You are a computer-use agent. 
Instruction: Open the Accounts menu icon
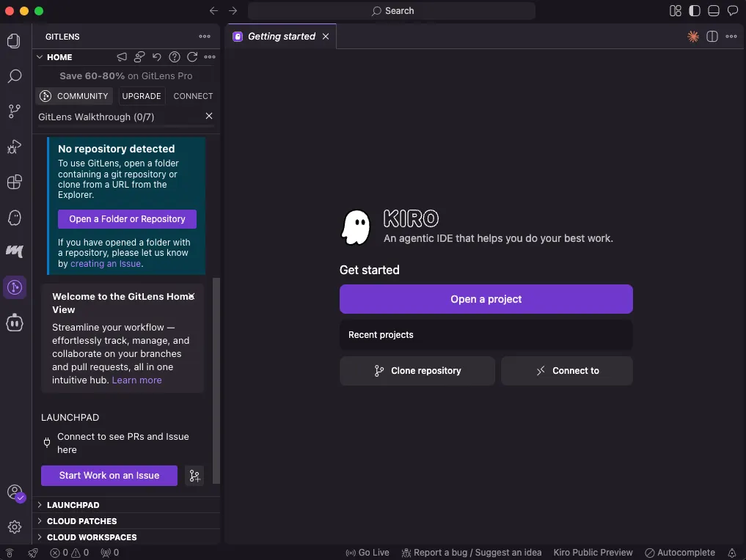click(15, 493)
